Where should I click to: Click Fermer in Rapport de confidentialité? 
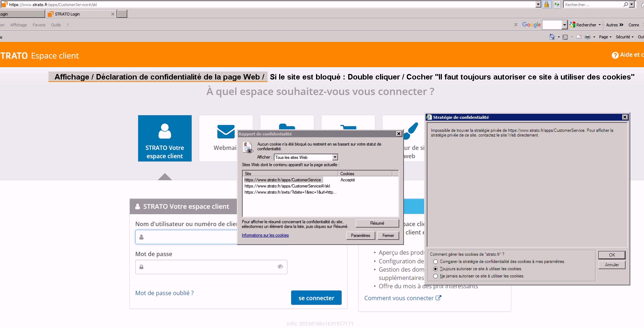click(x=388, y=236)
